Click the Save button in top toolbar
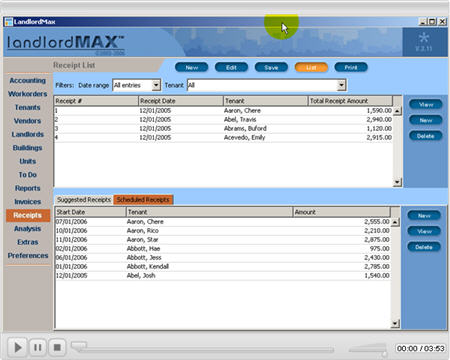 pyautogui.click(x=271, y=67)
